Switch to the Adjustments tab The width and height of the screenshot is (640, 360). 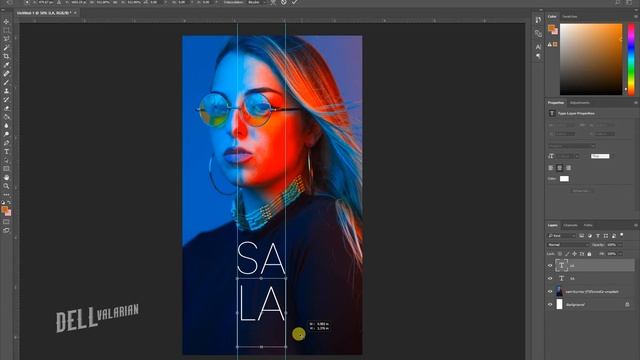[580, 103]
